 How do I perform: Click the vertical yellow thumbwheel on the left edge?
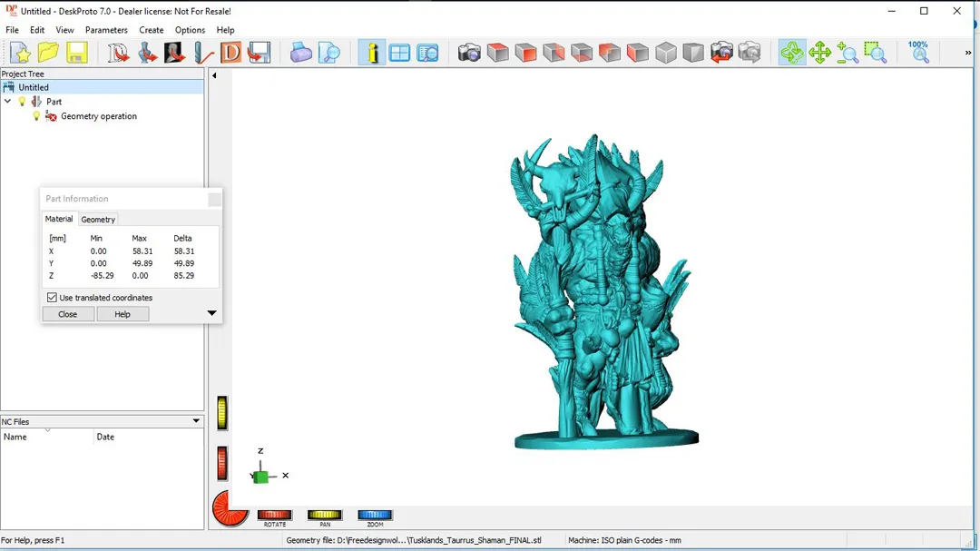pyautogui.click(x=222, y=413)
